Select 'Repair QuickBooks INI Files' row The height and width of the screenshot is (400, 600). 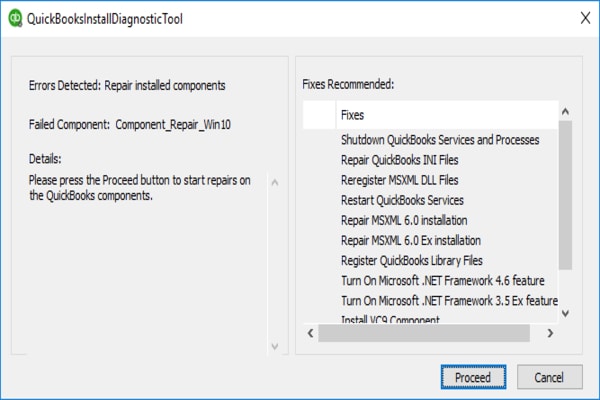pos(399,160)
